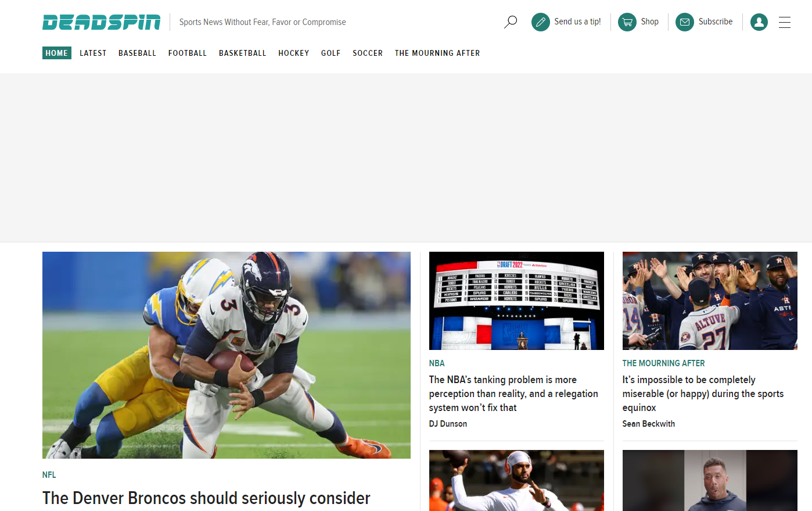Open the LATEST section
Screen dimensions: 812x511
click(x=93, y=53)
